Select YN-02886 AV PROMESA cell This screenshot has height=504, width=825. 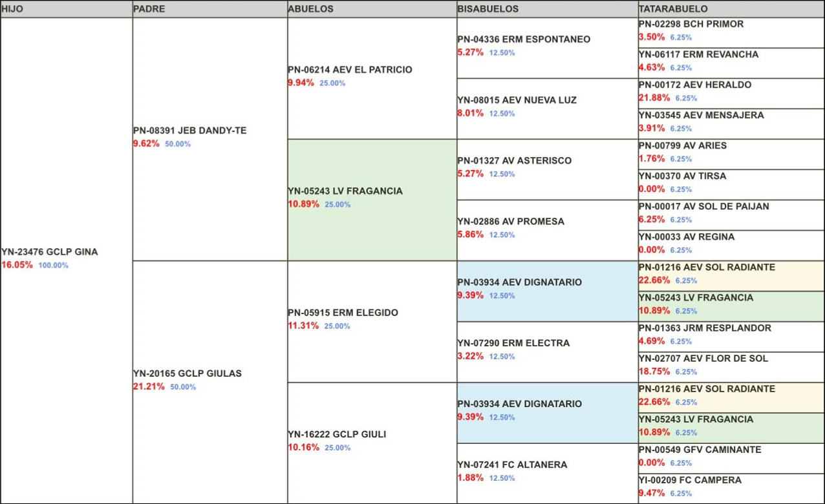(x=547, y=230)
